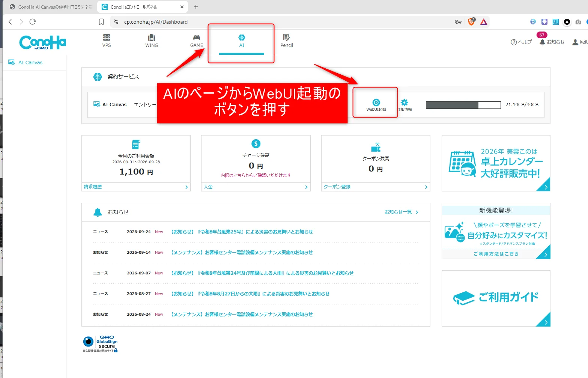Select the AI tab
588x378 pixels.
[242, 41]
